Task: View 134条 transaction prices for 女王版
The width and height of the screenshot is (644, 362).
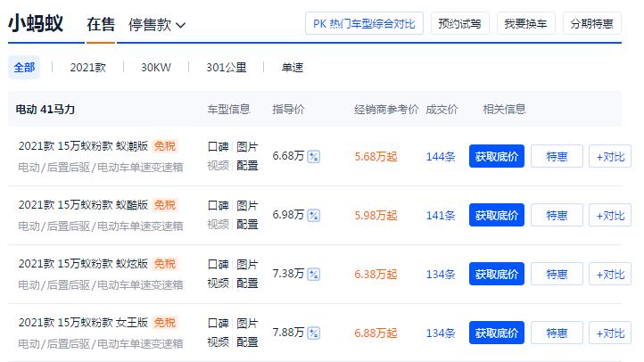Action: click(441, 333)
